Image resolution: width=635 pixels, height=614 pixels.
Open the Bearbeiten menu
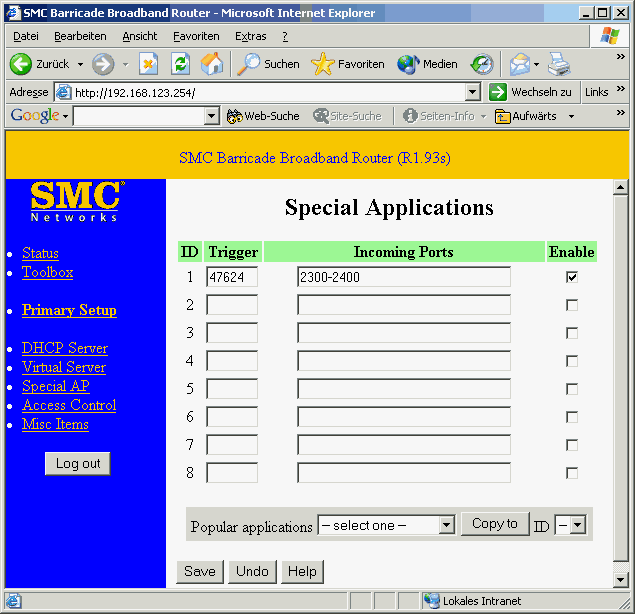tap(80, 36)
